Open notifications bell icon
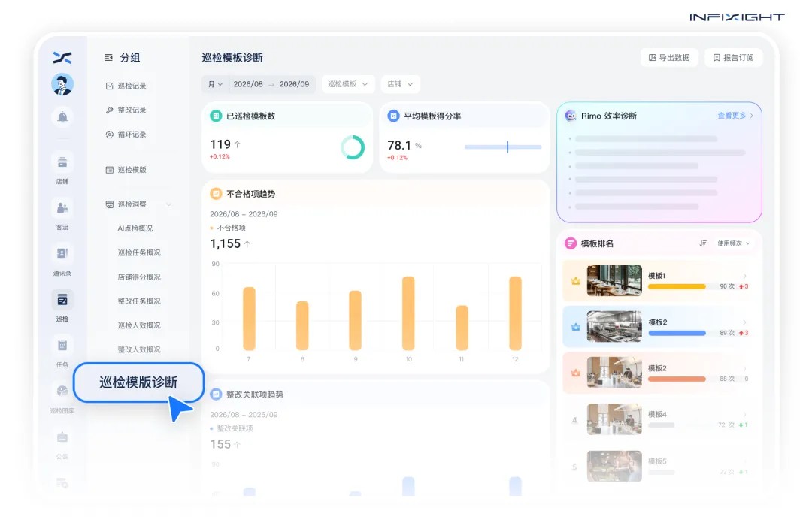Image resolution: width=812 pixels, height=523 pixels. [x=62, y=117]
